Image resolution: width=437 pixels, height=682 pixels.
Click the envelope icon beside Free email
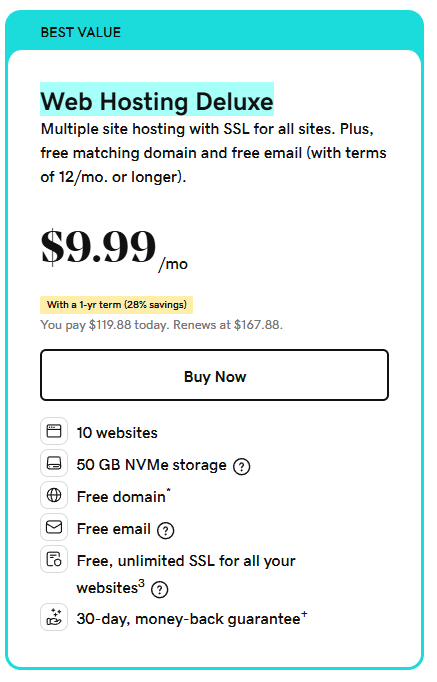54,527
